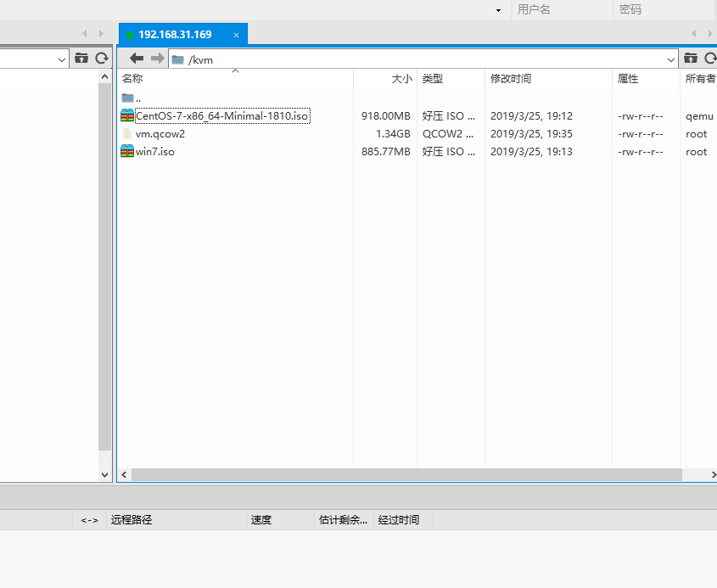Viewport: 717px width, 588px height.
Task: Click the 经过时间 transfer queue column
Action: (x=403, y=520)
